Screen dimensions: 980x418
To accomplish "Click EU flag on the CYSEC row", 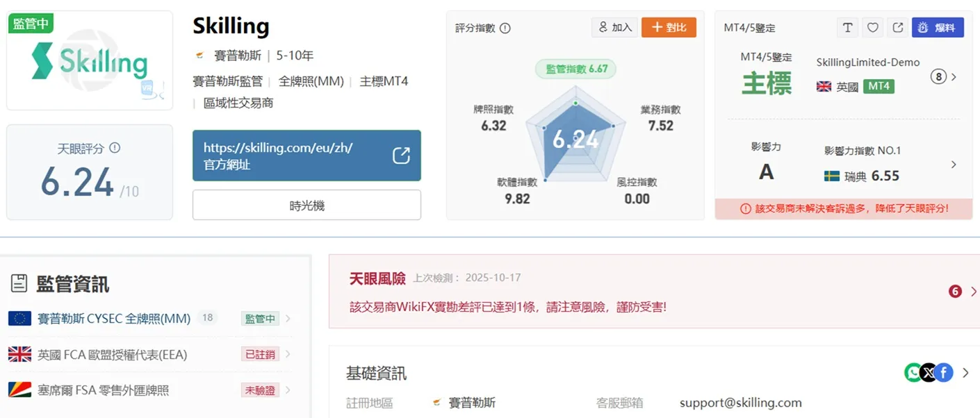I will tap(19, 319).
